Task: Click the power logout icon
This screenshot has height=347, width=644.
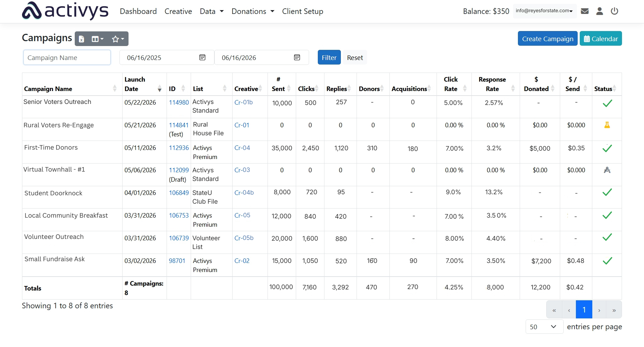Action: tap(614, 11)
